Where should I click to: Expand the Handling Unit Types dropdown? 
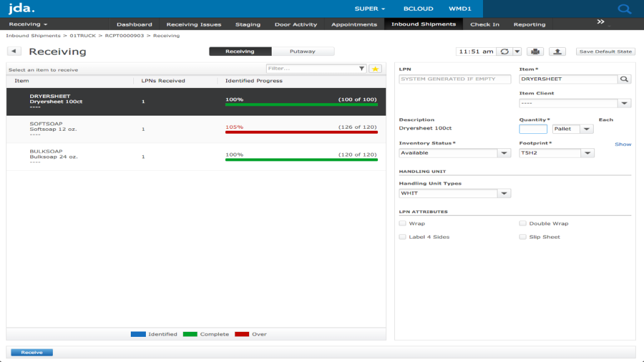(503, 193)
